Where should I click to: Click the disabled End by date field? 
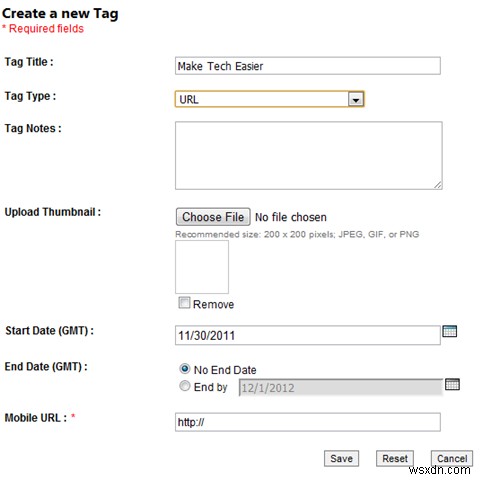coord(341,387)
